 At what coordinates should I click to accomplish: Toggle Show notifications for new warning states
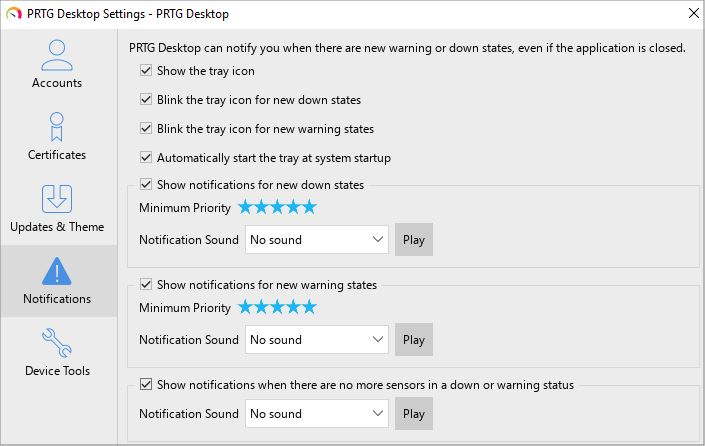[146, 284]
